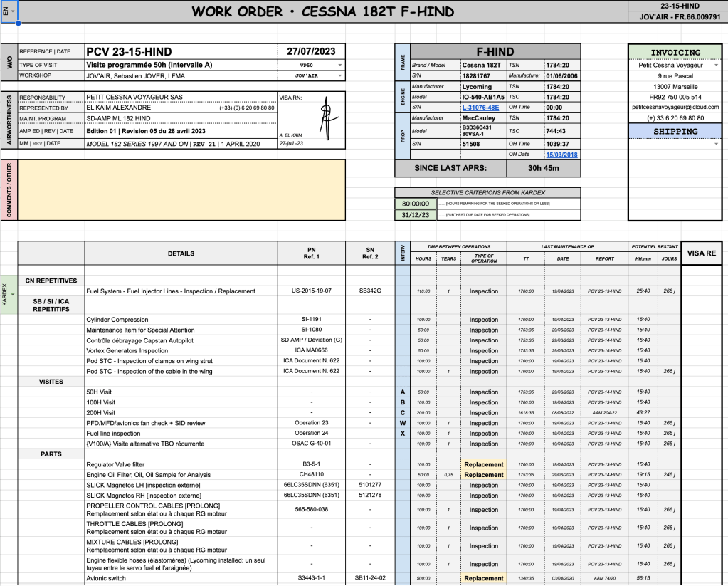728x586 pixels.
Task: Select the PCV 23-15-HIND reference cell
Action: [x=180, y=52]
